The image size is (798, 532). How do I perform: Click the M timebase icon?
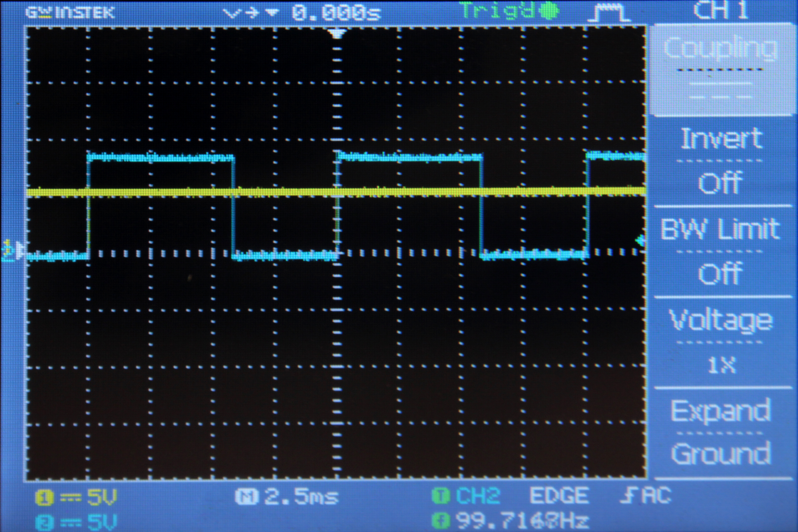247,497
